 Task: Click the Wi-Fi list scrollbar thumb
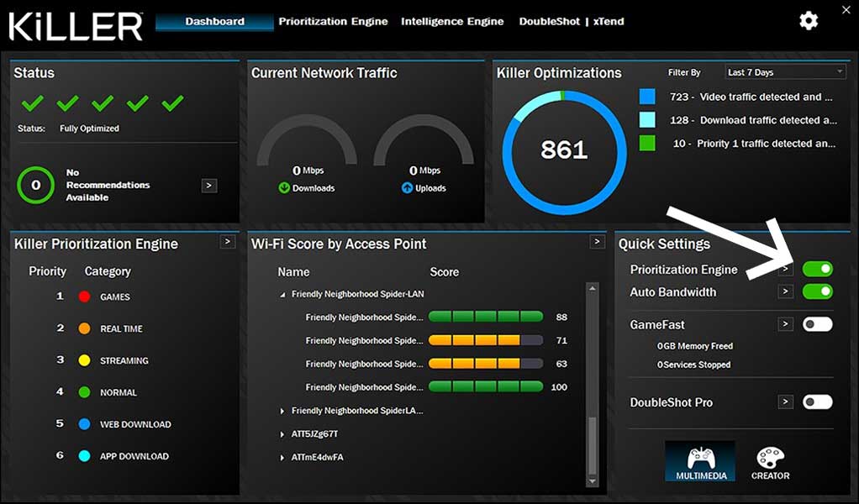coord(592,445)
